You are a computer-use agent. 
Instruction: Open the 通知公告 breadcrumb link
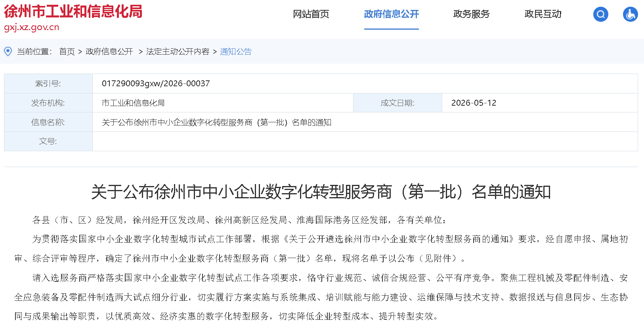[236, 51]
